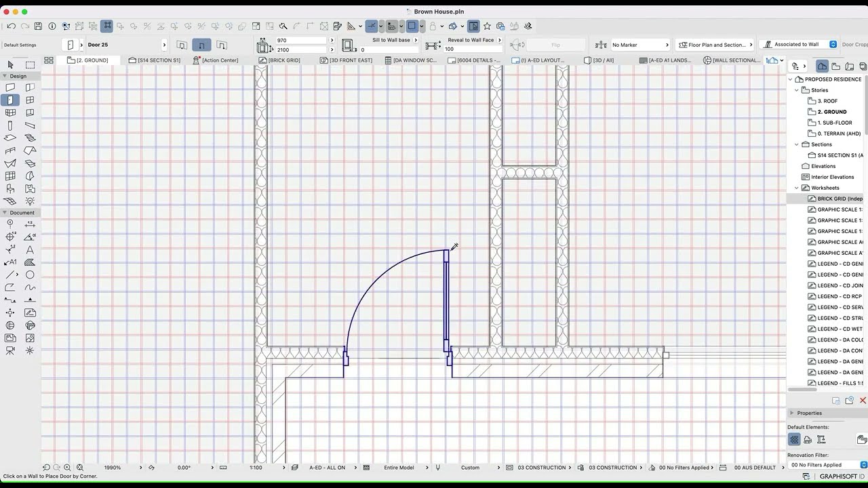The height and width of the screenshot is (488, 868).
Task: Select the Line tool
Action: point(10,274)
